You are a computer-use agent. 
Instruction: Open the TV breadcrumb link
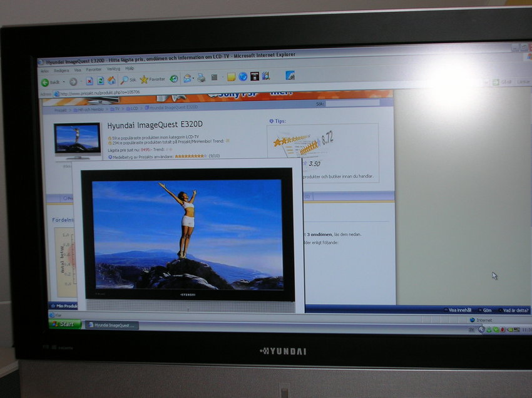(115, 109)
